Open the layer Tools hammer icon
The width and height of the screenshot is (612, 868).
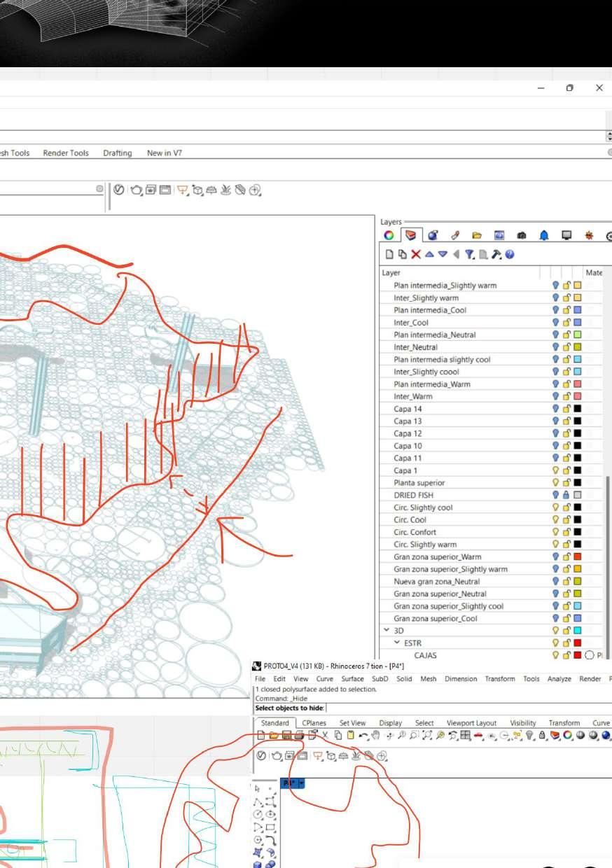[x=496, y=255]
